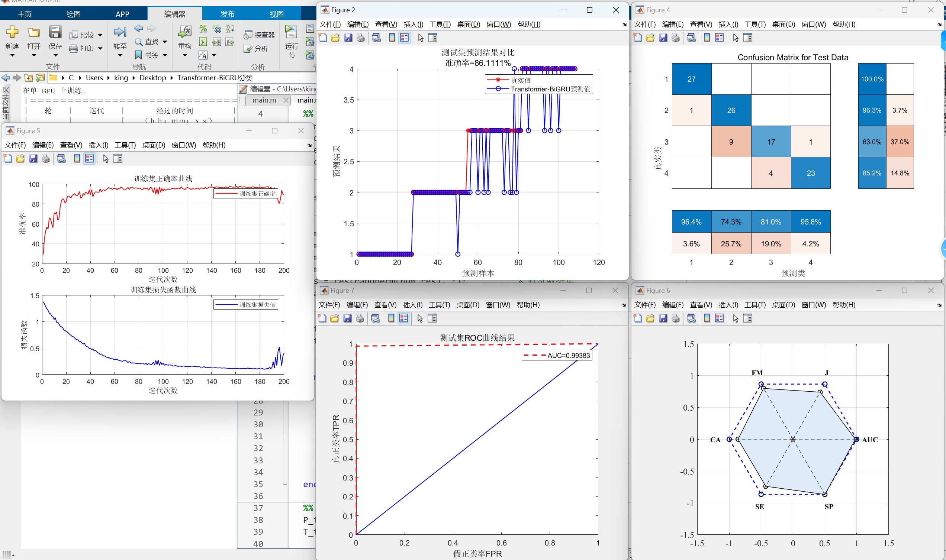Image resolution: width=946 pixels, height=560 pixels.
Task: Toggle Insert Legend in Figure 2 toolbar
Action: tap(404, 38)
